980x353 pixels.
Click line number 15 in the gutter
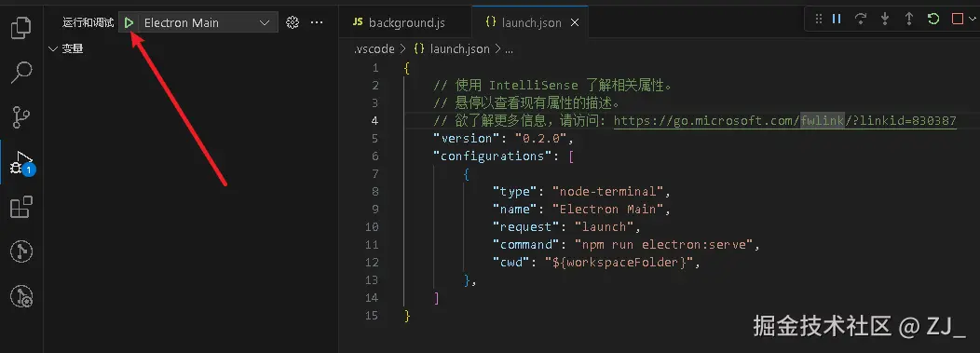pyautogui.click(x=373, y=316)
